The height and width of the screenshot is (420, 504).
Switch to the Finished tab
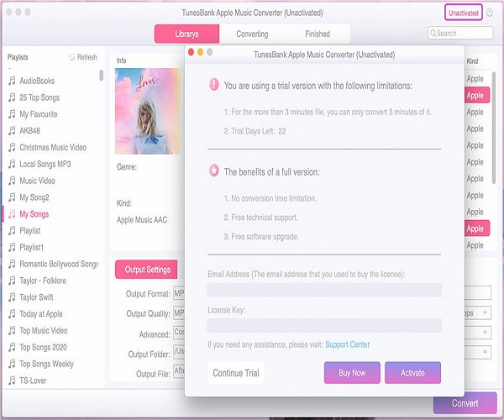coord(318,34)
